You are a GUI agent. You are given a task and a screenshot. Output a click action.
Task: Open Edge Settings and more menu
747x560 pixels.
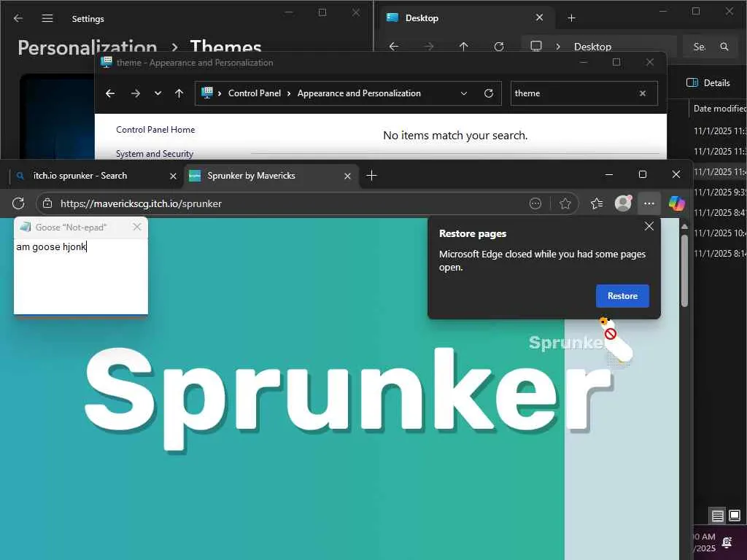[649, 203]
